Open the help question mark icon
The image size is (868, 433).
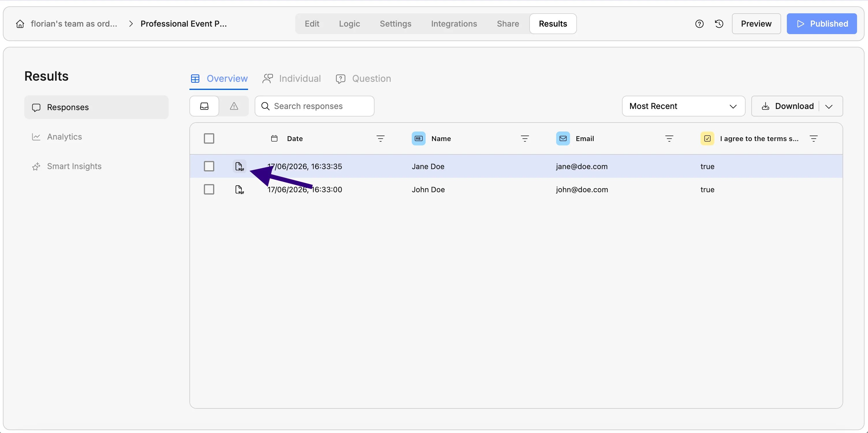tap(699, 24)
